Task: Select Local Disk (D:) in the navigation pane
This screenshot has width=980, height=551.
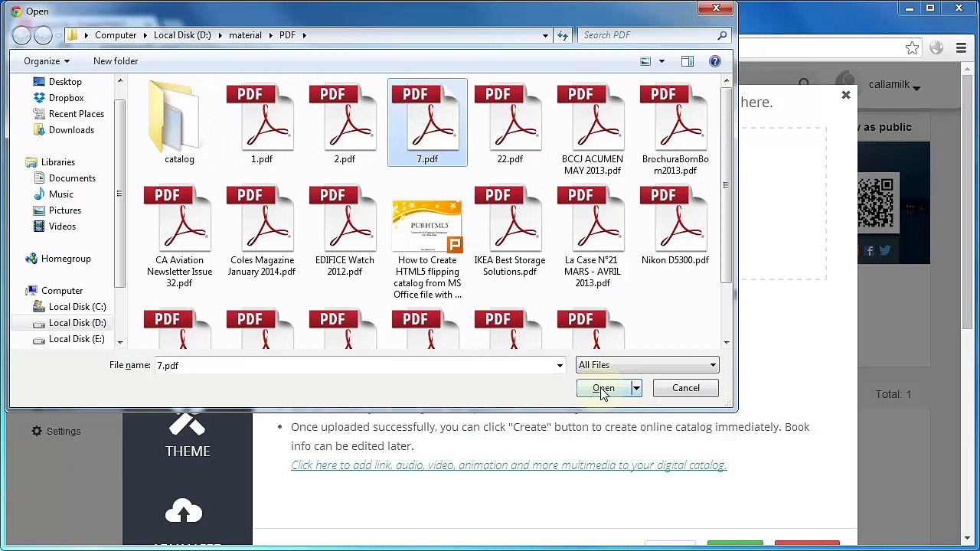Action: [77, 323]
